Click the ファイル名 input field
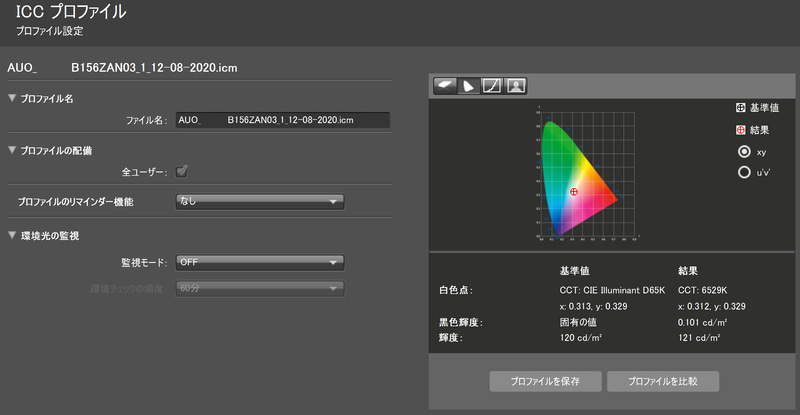The width and height of the screenshot is (800, 415). [x=283, y=120]
